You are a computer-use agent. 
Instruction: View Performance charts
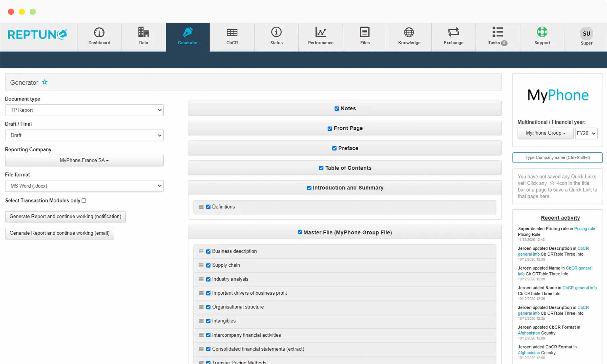tap(320, 37)
